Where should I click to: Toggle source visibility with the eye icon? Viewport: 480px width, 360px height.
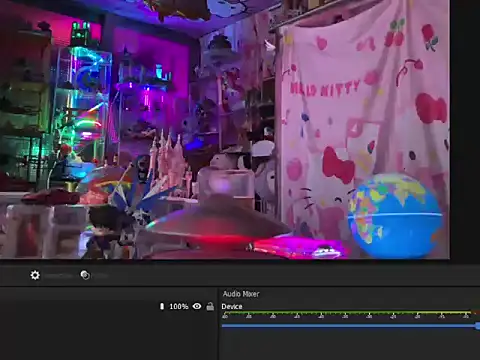[197, 306]
